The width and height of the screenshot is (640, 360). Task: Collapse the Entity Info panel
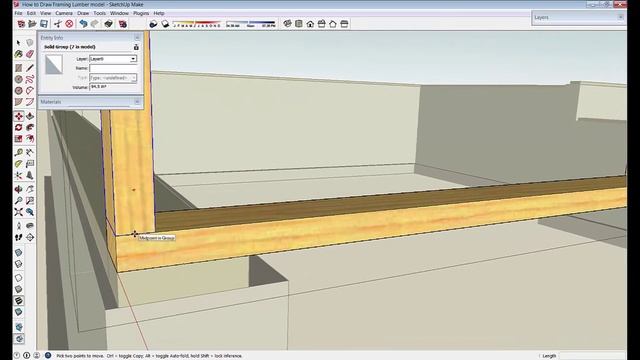click(x=137, y=38)
